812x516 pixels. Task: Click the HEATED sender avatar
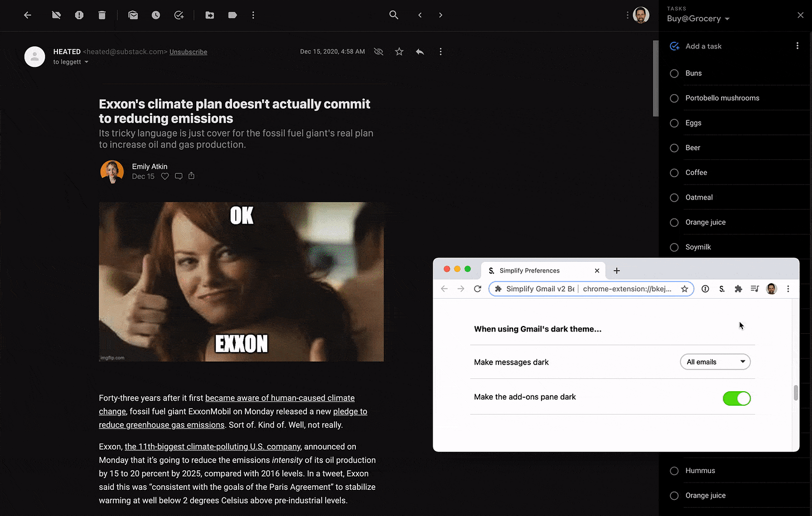tap(35, 56)
